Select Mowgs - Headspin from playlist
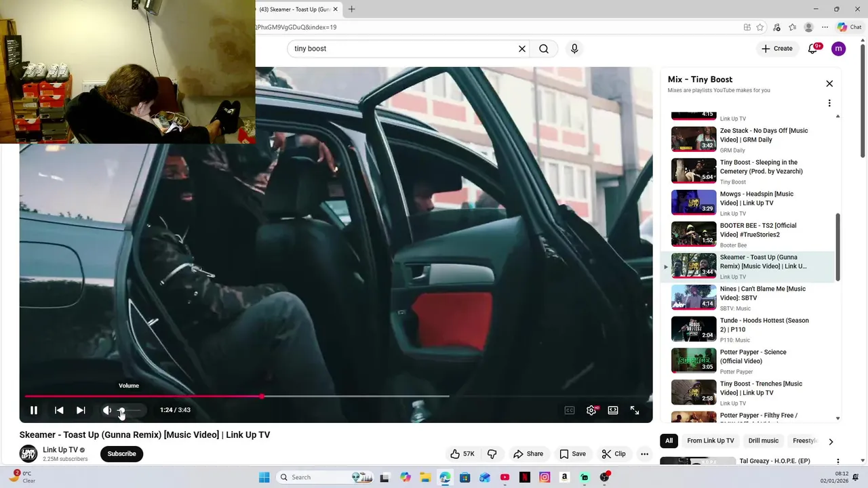868x488 pixels. coord(747,203)
